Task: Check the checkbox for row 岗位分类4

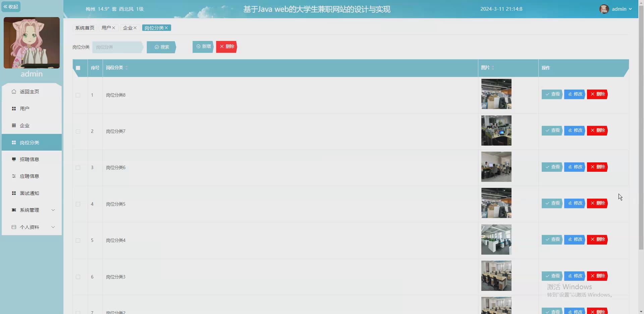Action: [x=78, y=241]
